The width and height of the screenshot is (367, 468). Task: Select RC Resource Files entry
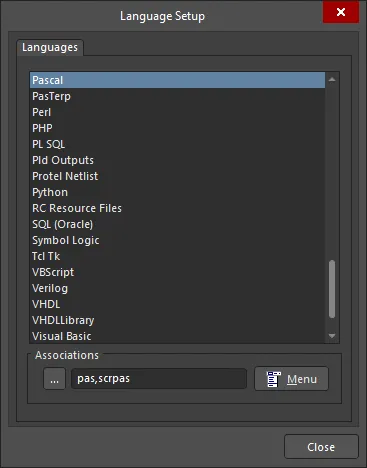[x=177, y=208]
